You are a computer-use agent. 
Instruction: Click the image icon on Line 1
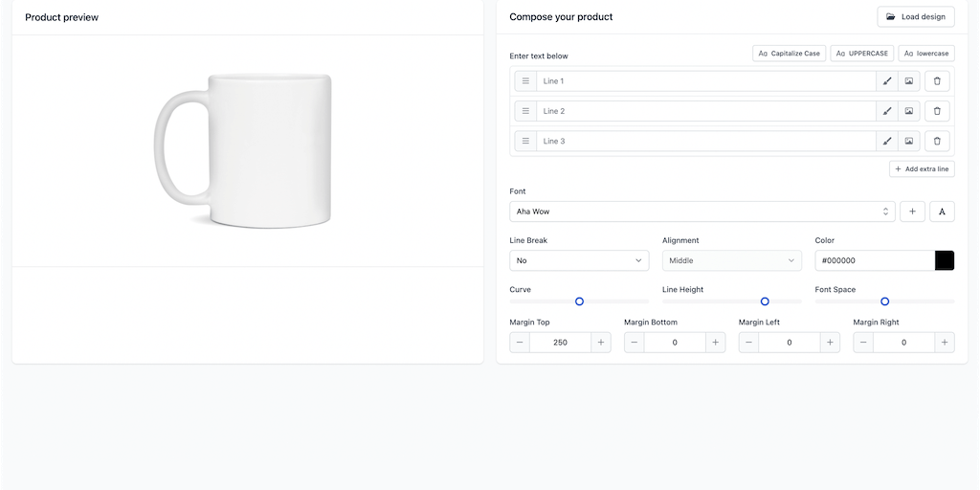[x=909, y=81]
